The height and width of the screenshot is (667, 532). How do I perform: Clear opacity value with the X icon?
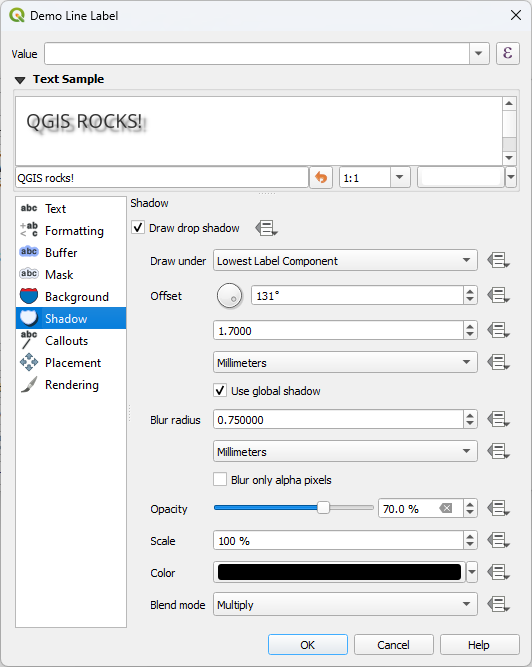[x=446, y=508]
